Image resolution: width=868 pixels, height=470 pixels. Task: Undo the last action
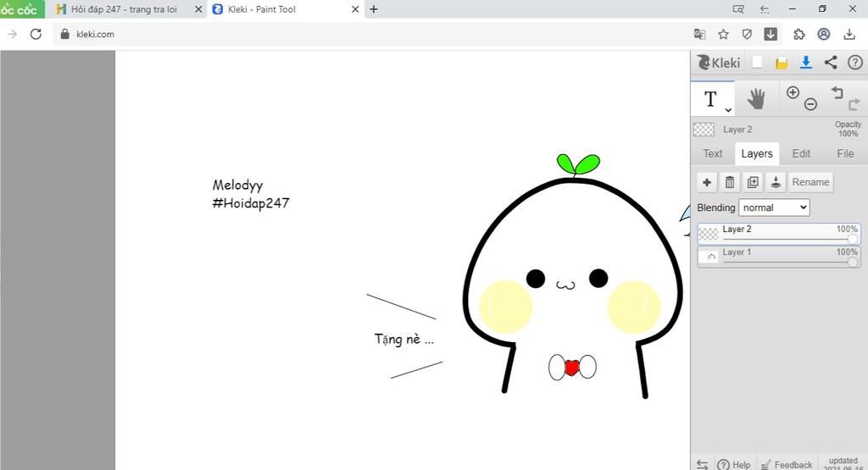coord(837,92)
